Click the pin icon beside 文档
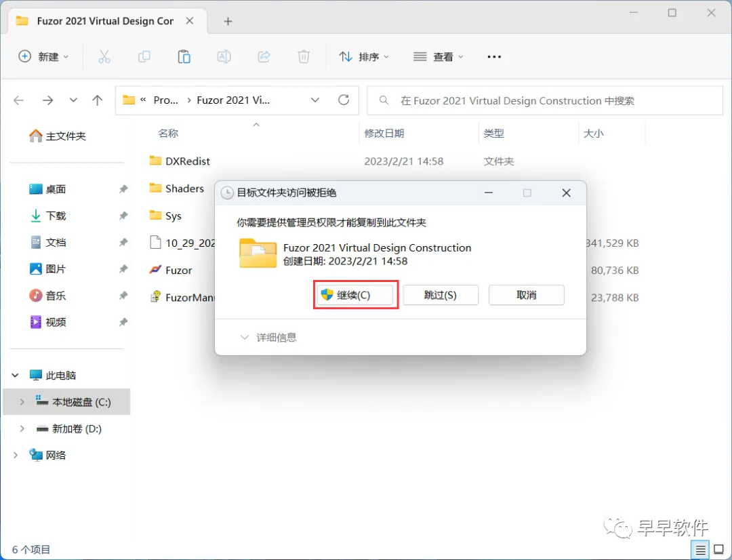732x560 pixels. pos(123,243)
